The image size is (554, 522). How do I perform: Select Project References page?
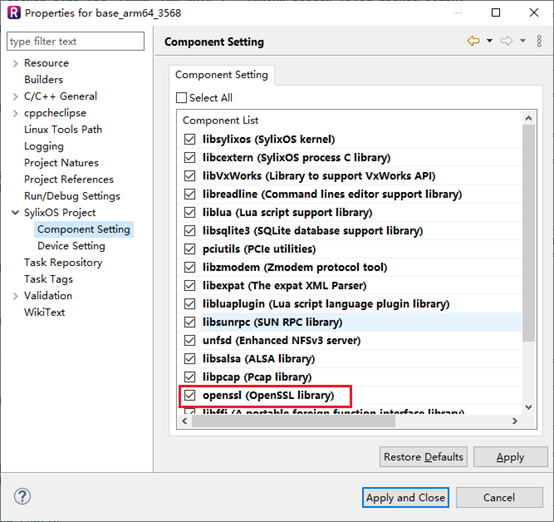click(69, 179)
